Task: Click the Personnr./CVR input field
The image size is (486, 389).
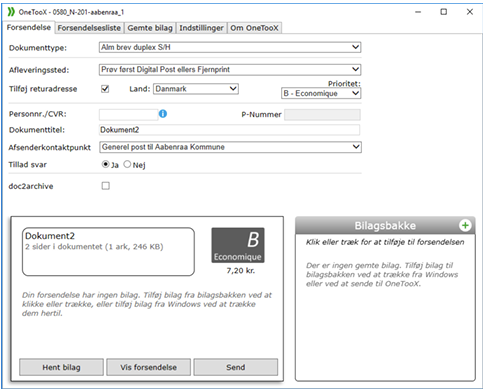Action: coord(128,115)
